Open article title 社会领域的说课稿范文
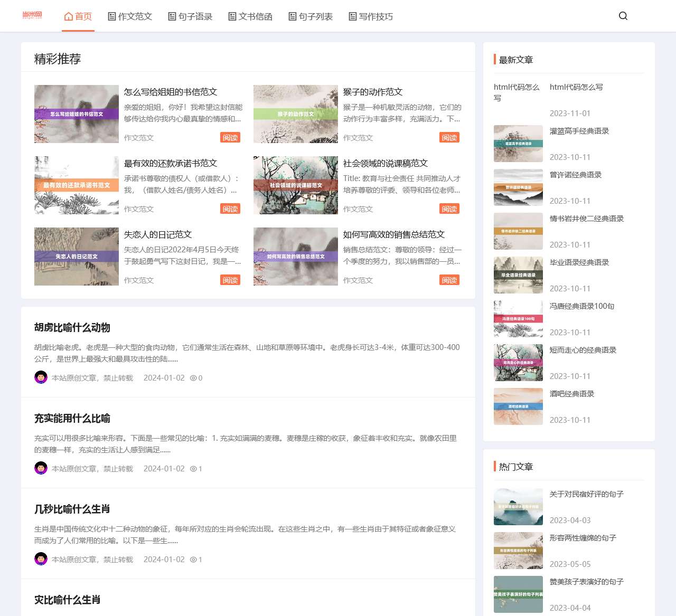676x616 pixels. [386, 163]
